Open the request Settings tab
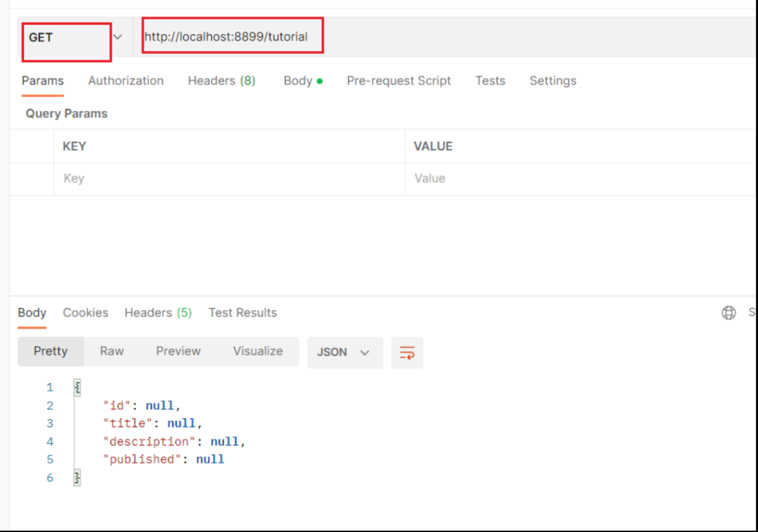758x532 pixels. click(552, 81)
